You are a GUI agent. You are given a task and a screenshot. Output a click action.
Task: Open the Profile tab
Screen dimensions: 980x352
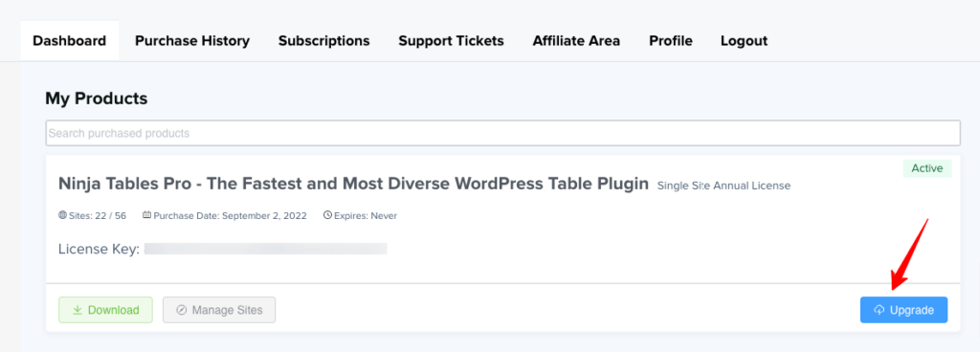[x=671, y=41]
